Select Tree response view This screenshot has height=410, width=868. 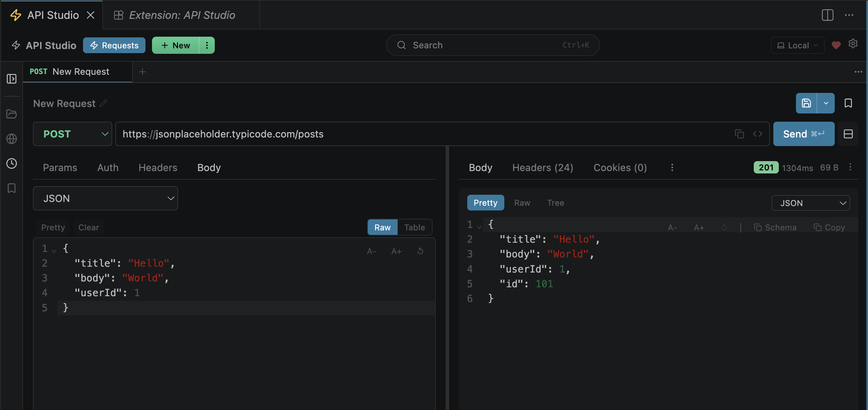[x=555, y=203]
